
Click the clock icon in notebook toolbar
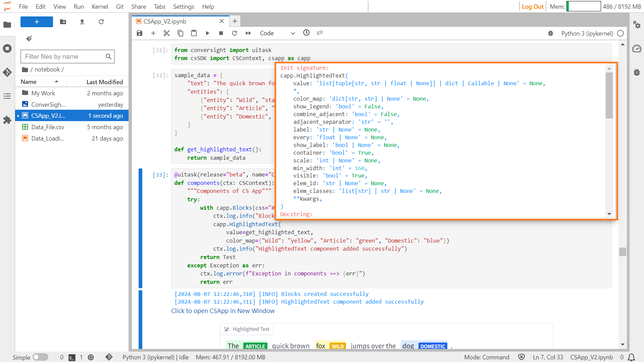pos(306,33)
